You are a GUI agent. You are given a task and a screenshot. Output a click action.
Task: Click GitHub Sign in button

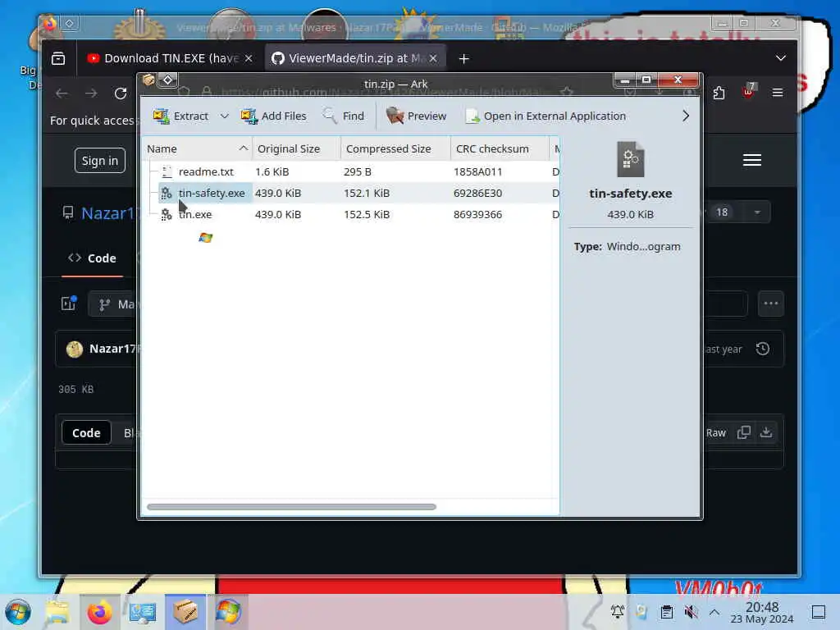[99, 160]
